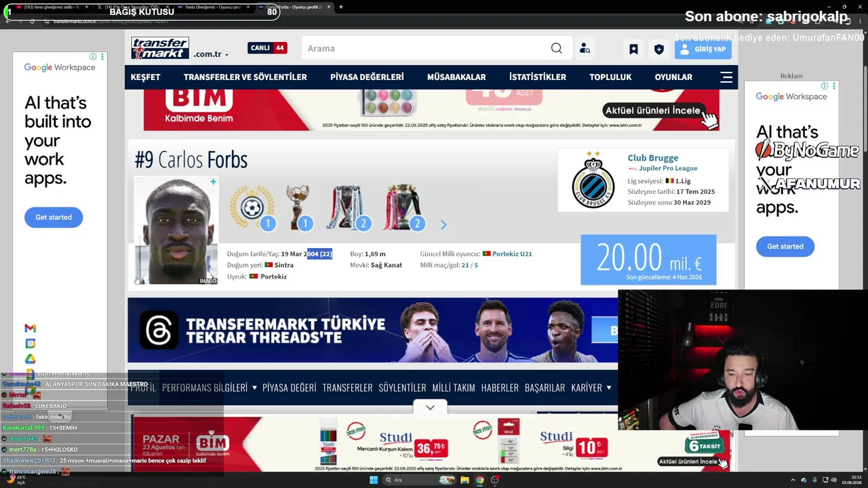868x488 pixels.
Task: Click the Threads logo on Transfermarkt banner
Action: (x=159, y=330)
